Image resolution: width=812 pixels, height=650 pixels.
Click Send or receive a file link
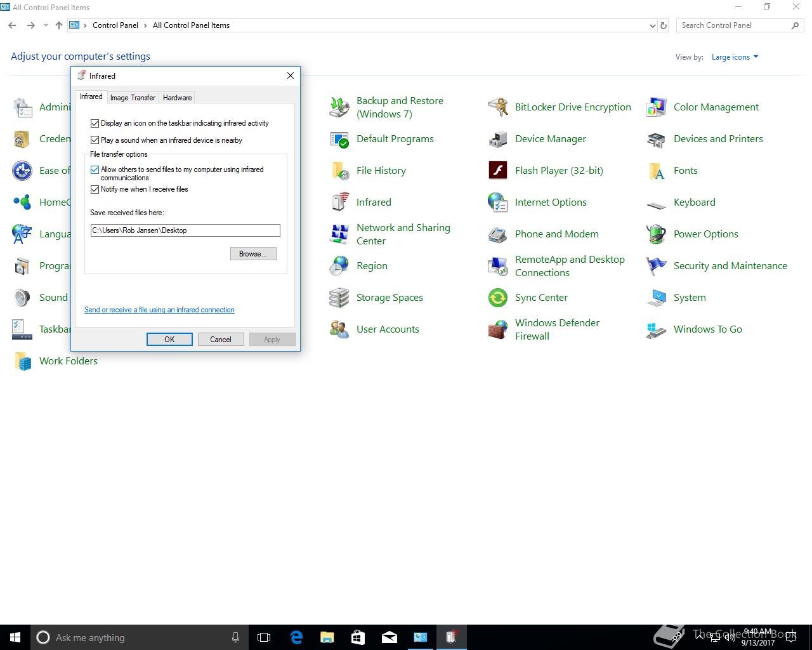159,310
